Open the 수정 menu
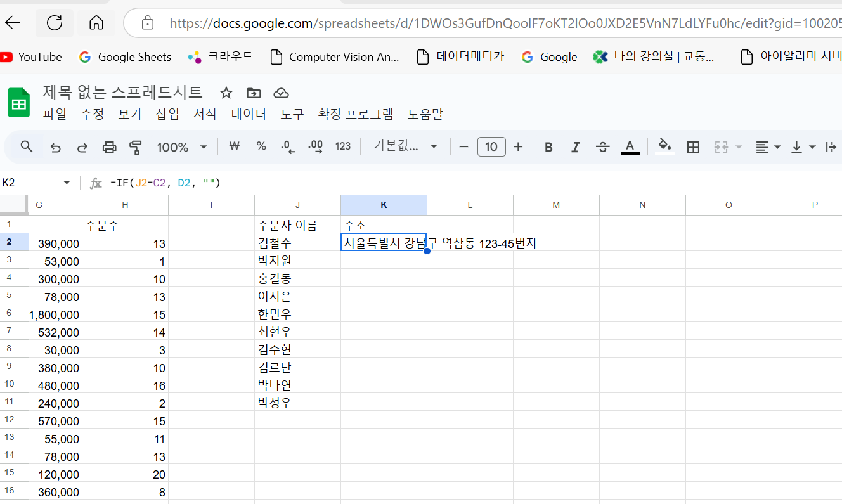The image size is (842, 504). (x=92, y=114)
